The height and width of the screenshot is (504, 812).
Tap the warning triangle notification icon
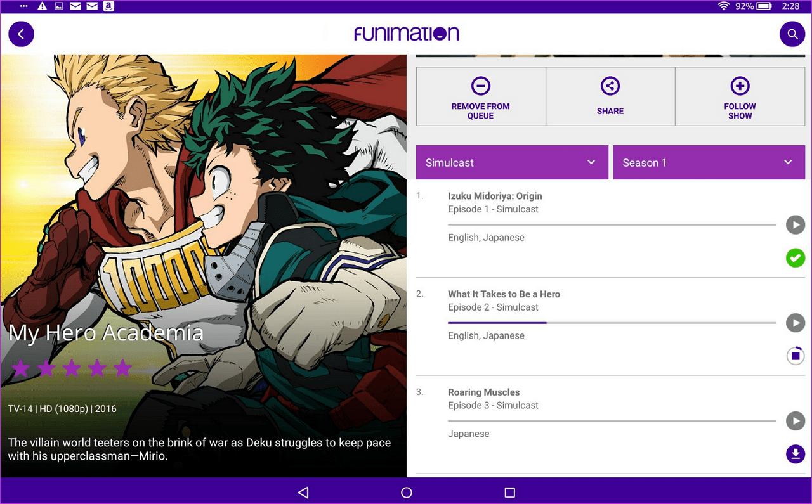click(x=43, y=6)
